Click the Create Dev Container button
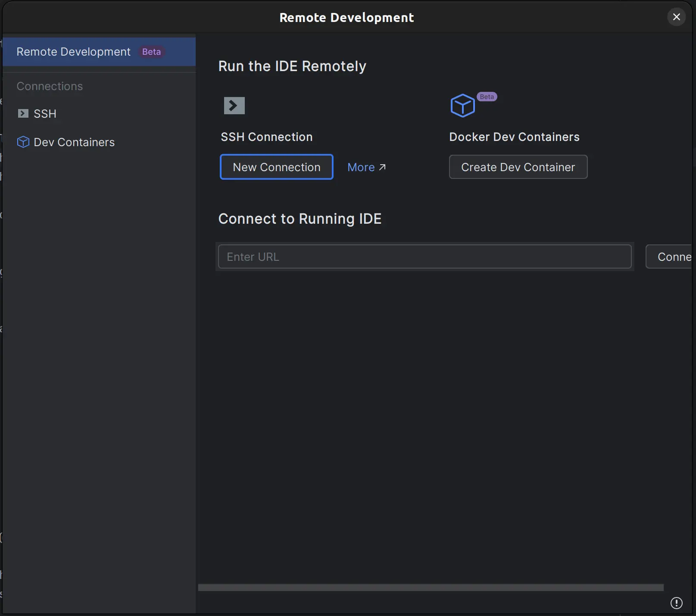This screenshot has width=696, height=616. 518,167
